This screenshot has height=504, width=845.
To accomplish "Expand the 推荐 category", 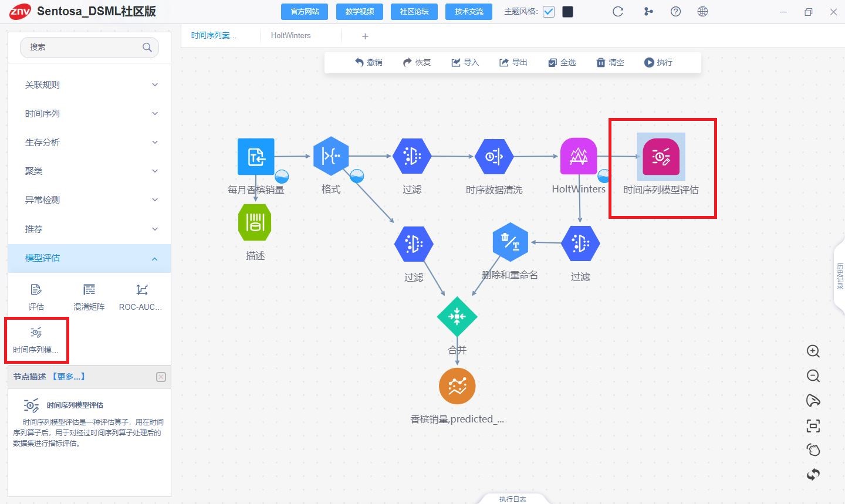I will coord(89,229).
